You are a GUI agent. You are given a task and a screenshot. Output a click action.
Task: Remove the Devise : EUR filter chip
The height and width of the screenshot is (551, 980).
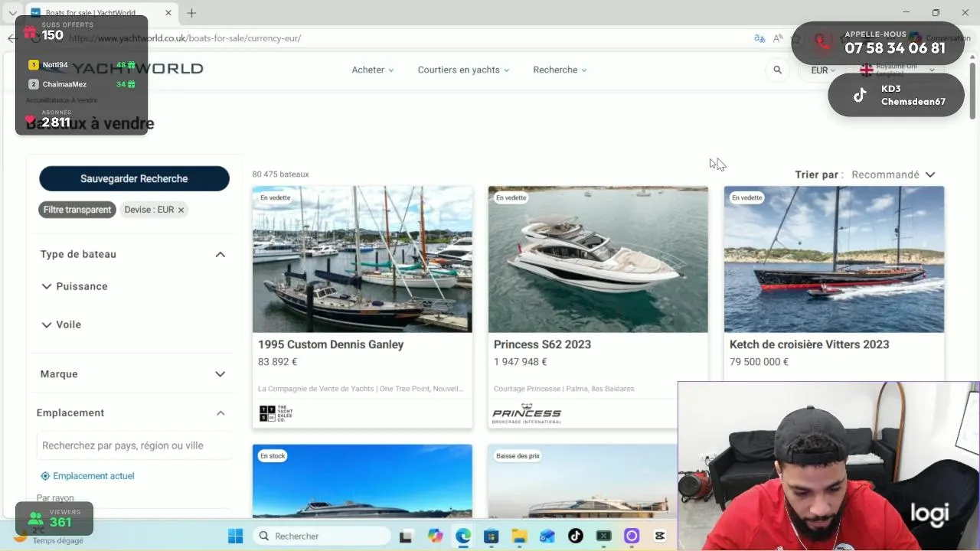coord(181,210)
